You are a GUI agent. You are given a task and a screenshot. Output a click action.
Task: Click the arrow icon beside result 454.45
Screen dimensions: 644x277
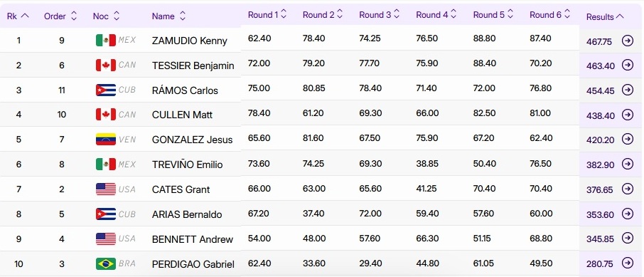tap(627, 90)
